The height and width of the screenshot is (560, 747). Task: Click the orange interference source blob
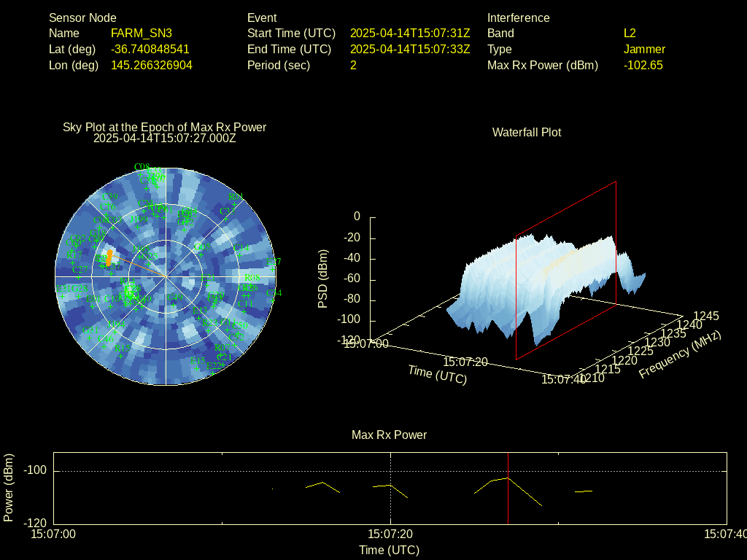(x=109, y=257)
